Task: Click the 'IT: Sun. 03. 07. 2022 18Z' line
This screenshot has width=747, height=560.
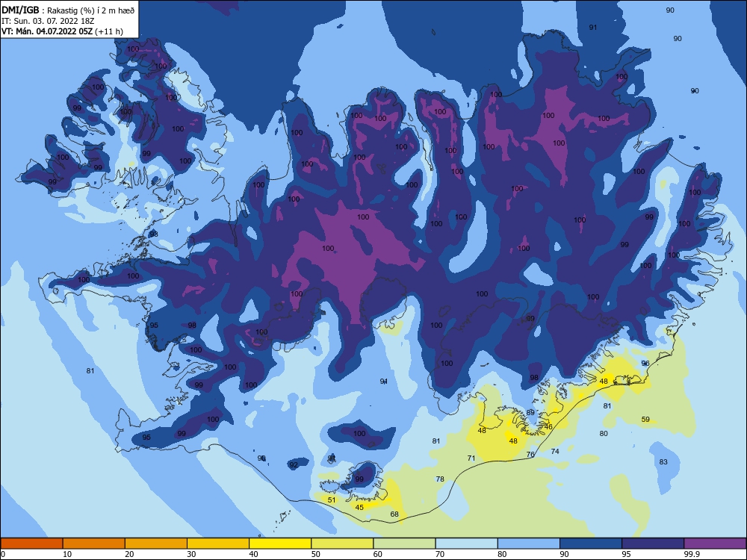Action: 48,21
